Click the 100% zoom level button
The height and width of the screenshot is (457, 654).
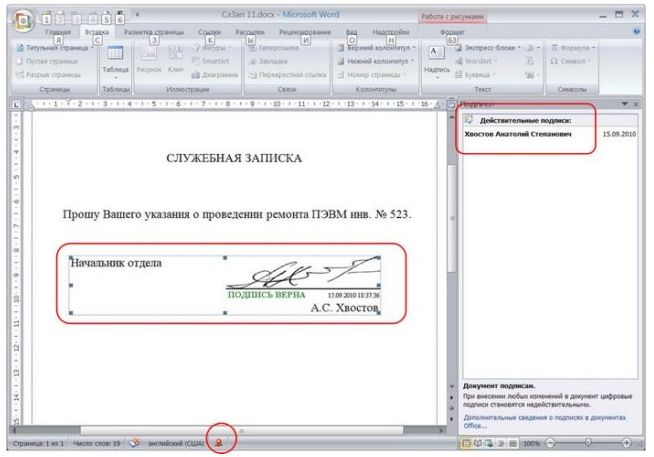coord(531,443)
